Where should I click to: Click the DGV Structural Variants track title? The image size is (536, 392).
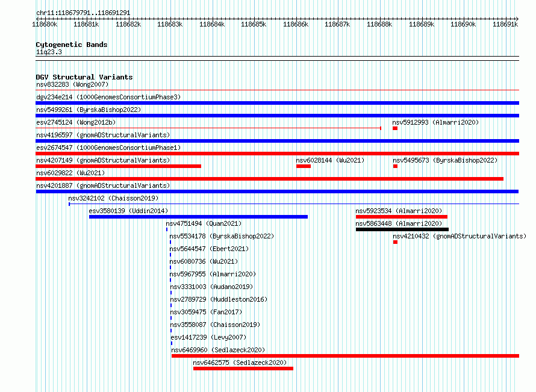point(84,77)
